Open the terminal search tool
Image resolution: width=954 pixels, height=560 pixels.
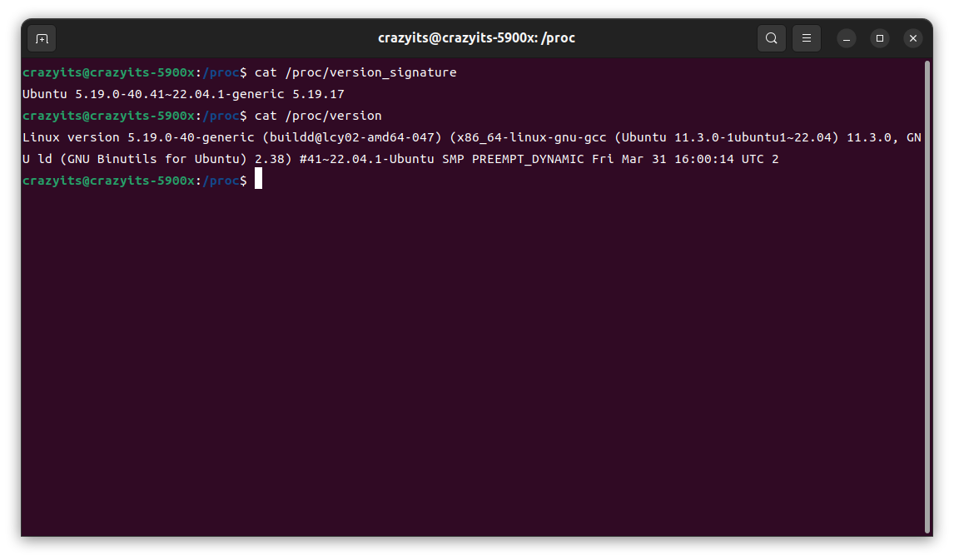[x=771, y=38]
